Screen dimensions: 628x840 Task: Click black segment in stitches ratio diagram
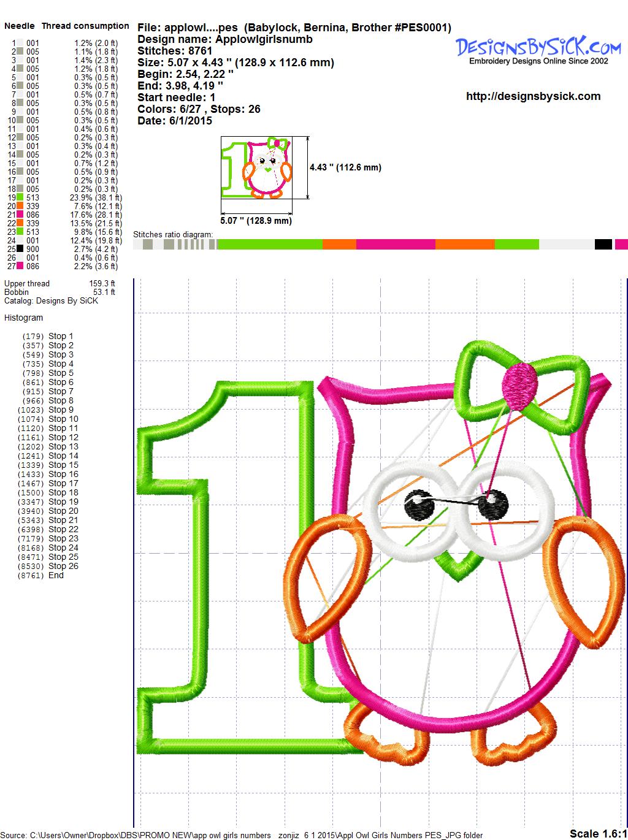tap(603, 245)
